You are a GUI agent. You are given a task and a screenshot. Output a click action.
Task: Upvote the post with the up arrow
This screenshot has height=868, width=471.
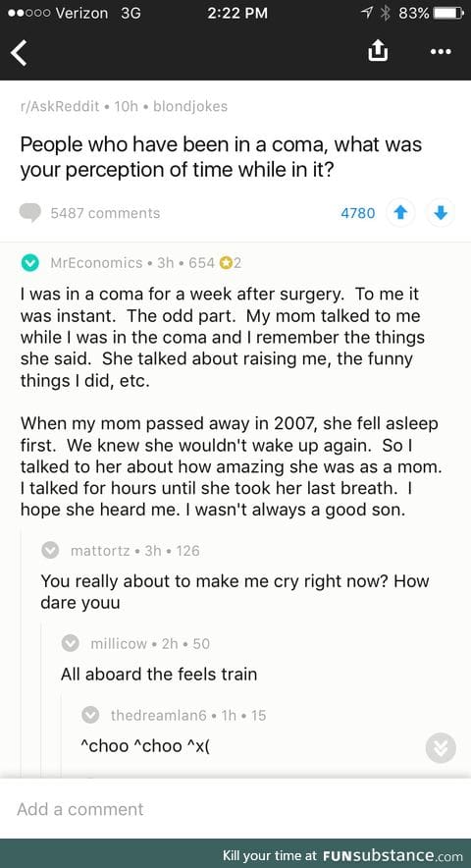(399, 213)
